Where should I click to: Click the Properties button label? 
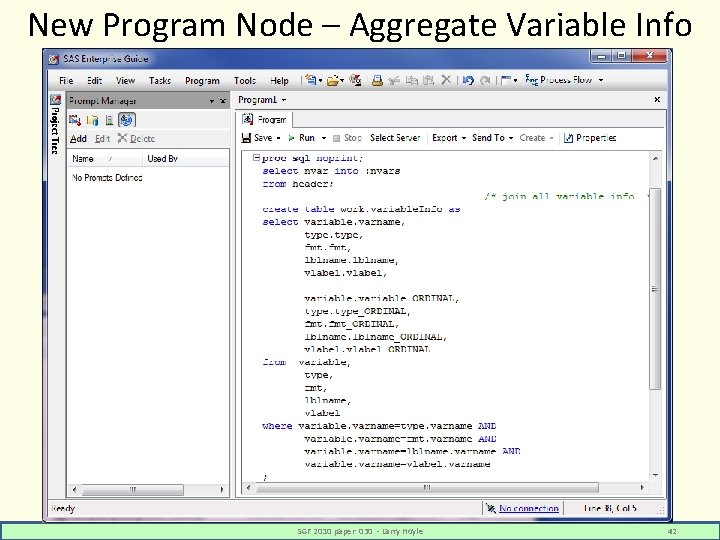(596, 138)
